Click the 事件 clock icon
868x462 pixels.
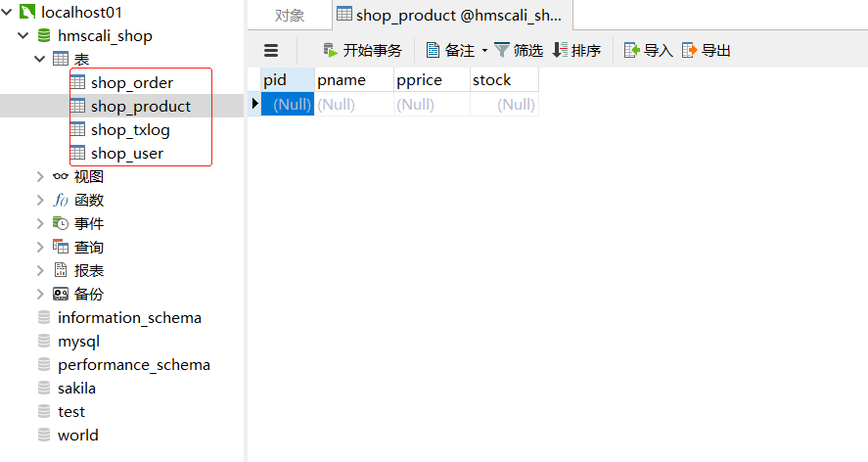coord(61,223)
